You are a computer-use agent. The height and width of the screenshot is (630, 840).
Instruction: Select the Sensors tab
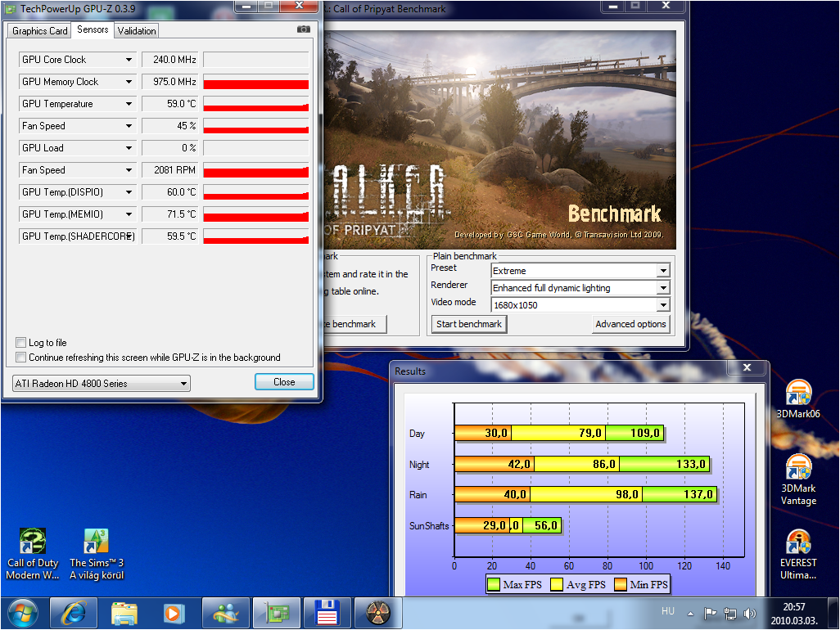coord(93,29)
